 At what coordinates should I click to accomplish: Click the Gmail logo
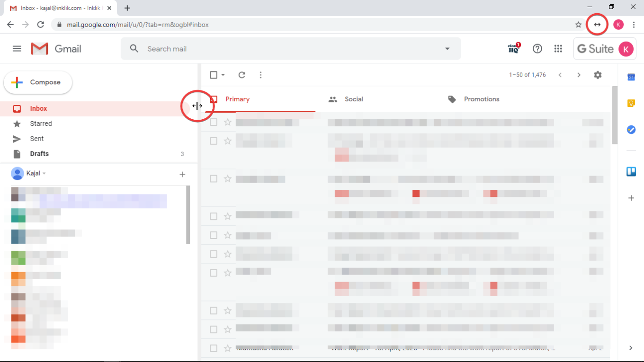(56, 49)
